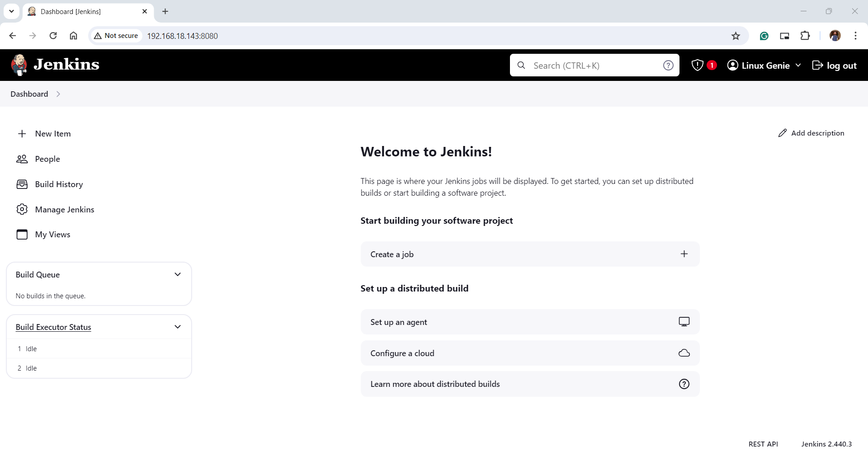This screenshot has width=868, height=461.
Task: Bookmark the page with the star icon
Action: (x=736, y=36)
